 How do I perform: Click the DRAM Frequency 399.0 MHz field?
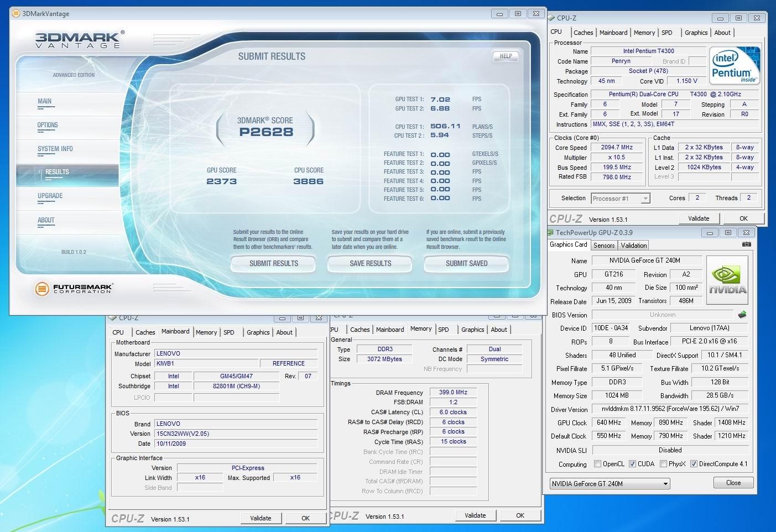tap(453, 392)
